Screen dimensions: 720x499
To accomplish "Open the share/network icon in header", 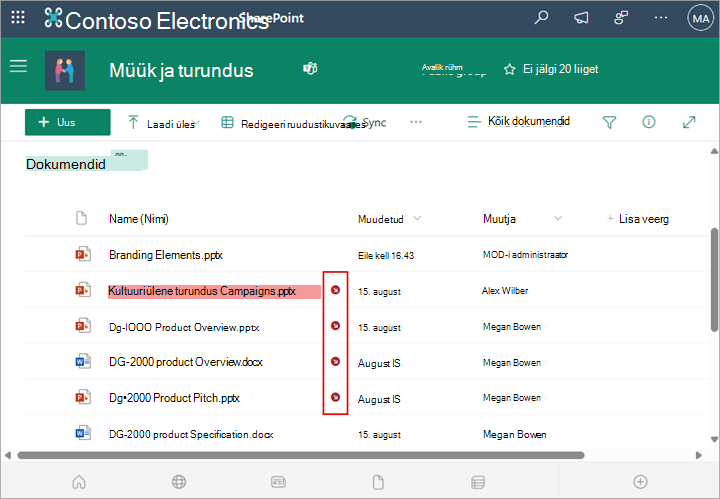I will point(621,18).
